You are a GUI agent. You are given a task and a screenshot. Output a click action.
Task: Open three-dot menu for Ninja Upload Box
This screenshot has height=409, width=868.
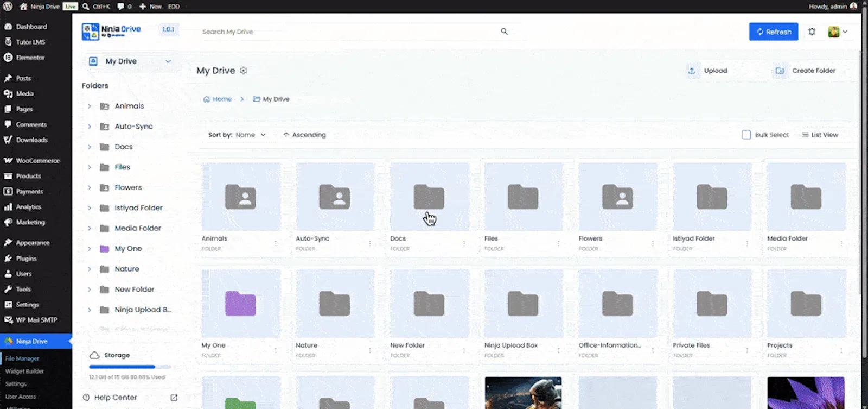click(558, 350)
